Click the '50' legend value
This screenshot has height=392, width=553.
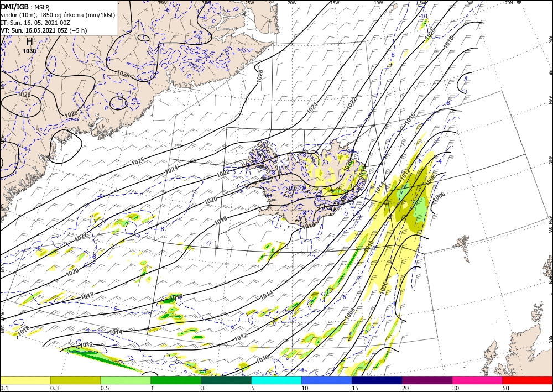tap(506, 388)
